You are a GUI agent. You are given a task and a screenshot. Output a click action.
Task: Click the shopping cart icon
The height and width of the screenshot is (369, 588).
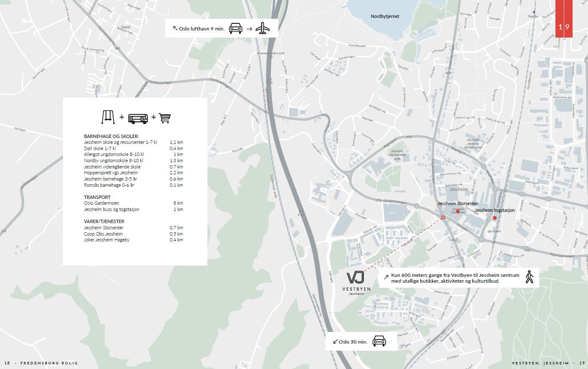click(x=164, y=118)
